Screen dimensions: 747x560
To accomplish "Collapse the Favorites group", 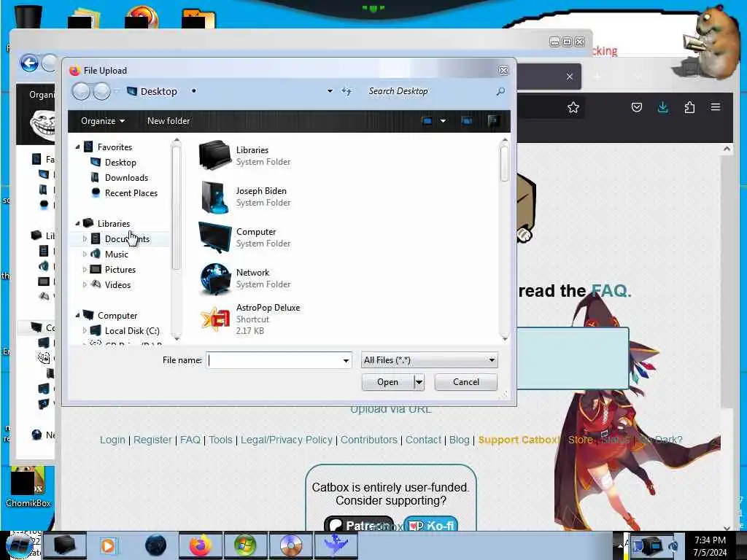I will (x=77, y=147).
